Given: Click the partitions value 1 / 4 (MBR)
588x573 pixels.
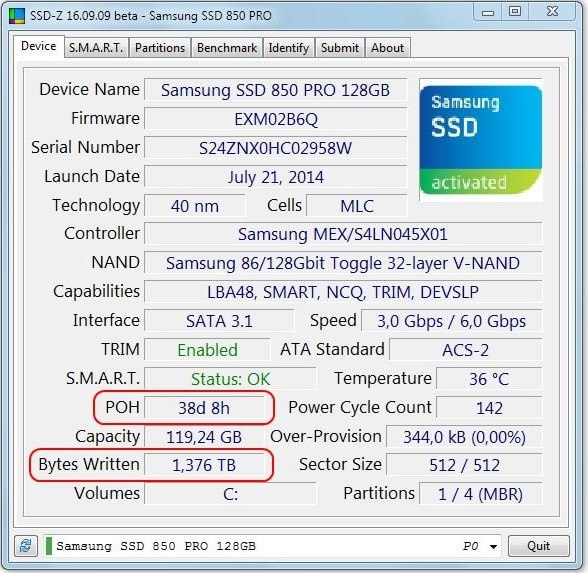Looking at the screenshot, I should (x=480, y=494).
